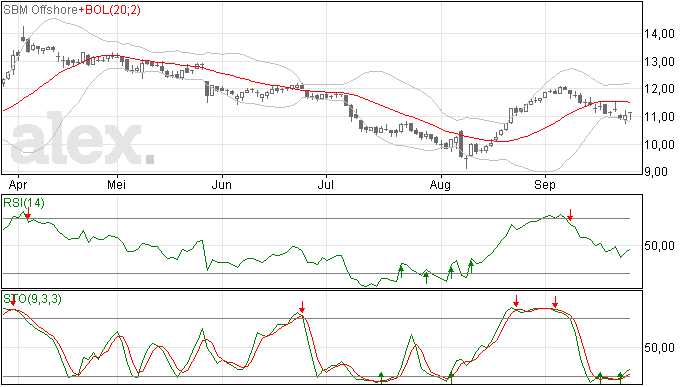Click the 14,00 price axis label
The image size is (690, 387).
[x=659, y=33]
